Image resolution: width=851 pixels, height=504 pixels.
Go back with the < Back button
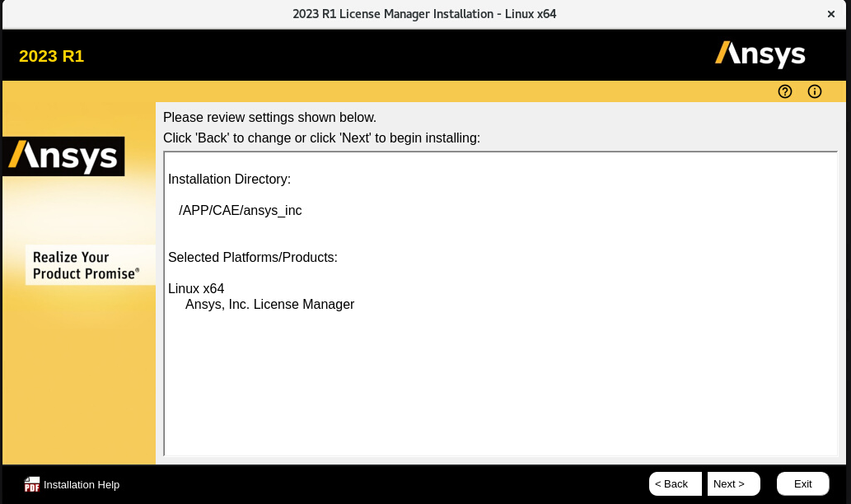(676, 484)
